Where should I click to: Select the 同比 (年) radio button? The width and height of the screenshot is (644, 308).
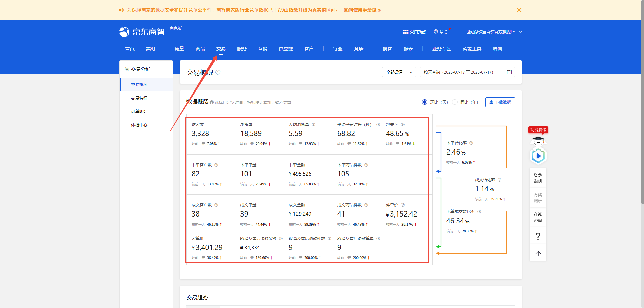coord(455,102)
